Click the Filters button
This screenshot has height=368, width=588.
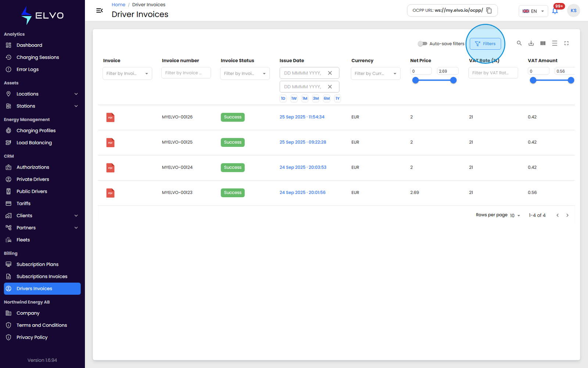pos(485,44)
